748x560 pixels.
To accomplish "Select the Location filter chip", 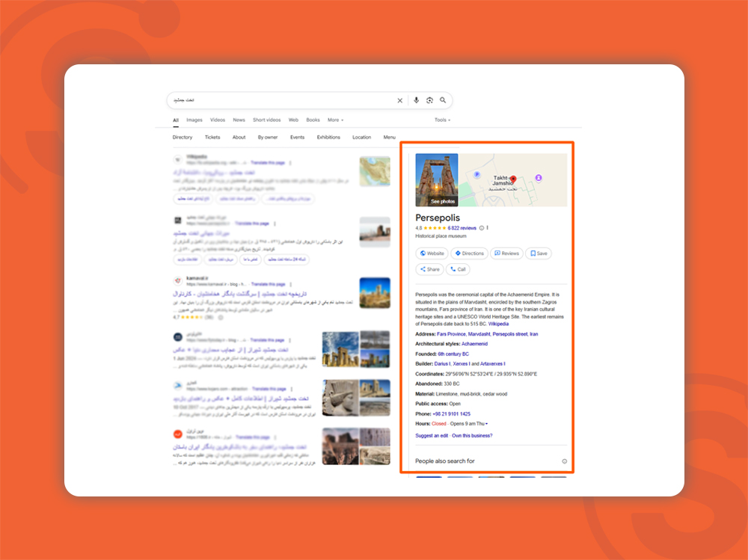I will pos(361,138).
